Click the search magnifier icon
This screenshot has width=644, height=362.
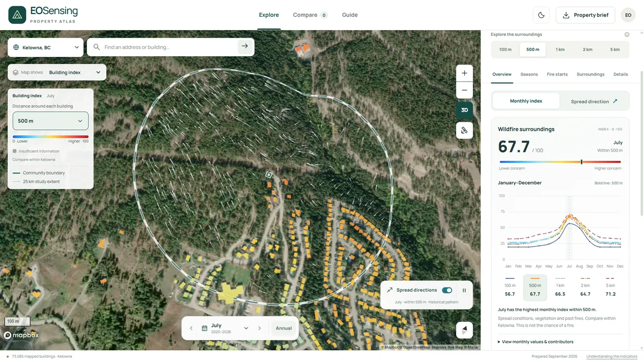pyautogui.click(x=97, y=47)
